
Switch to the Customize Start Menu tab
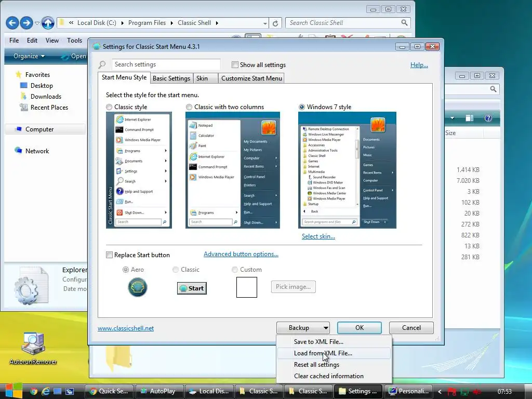252,78
